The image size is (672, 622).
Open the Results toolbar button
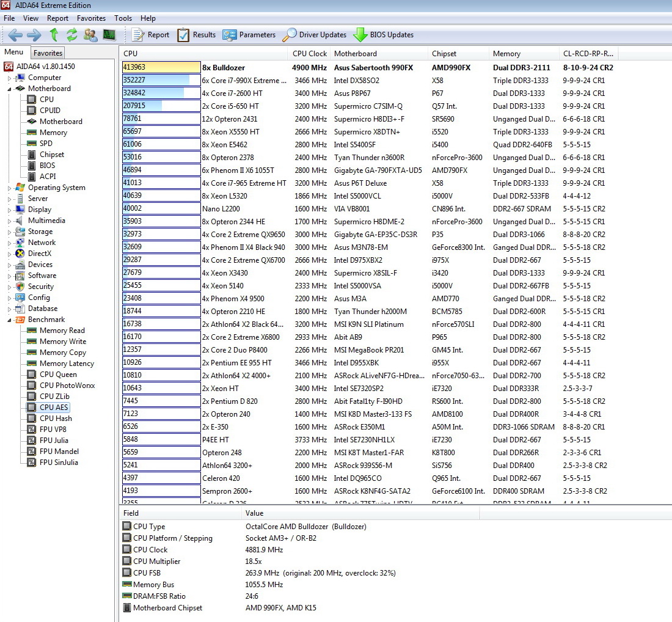(x=196, y=35)
